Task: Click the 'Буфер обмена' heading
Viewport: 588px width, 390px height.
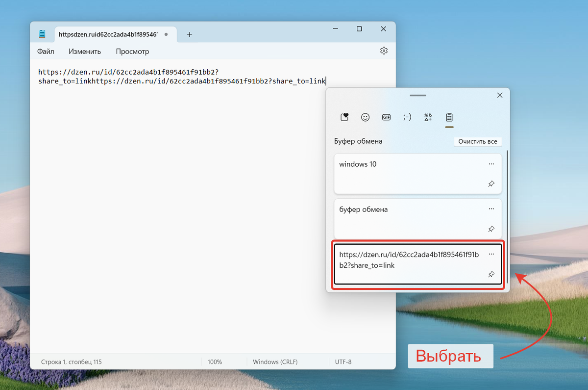Action: coord(358,141)
